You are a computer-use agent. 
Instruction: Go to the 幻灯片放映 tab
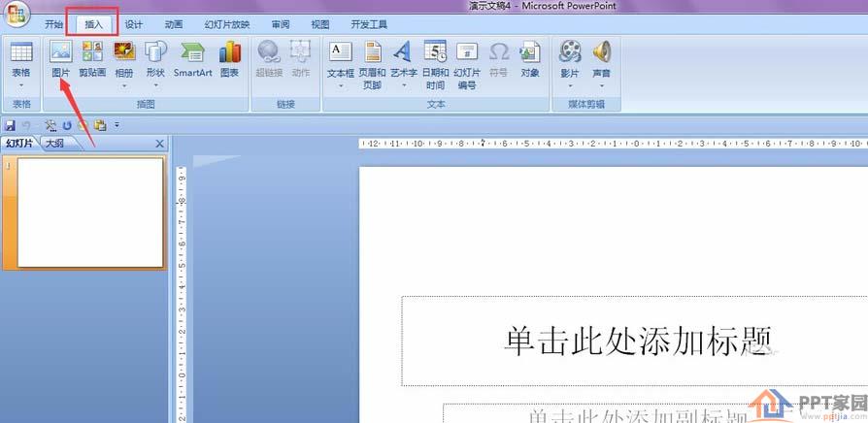pos(227,24)
